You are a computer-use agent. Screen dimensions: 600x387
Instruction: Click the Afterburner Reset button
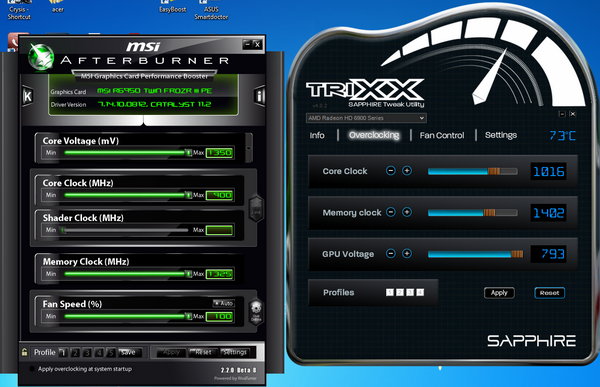(203, 353)
